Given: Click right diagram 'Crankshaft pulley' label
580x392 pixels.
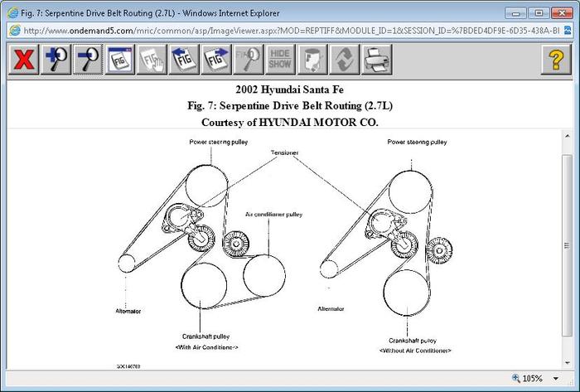Looking at the screenshot, I should (x=413, y=341).
